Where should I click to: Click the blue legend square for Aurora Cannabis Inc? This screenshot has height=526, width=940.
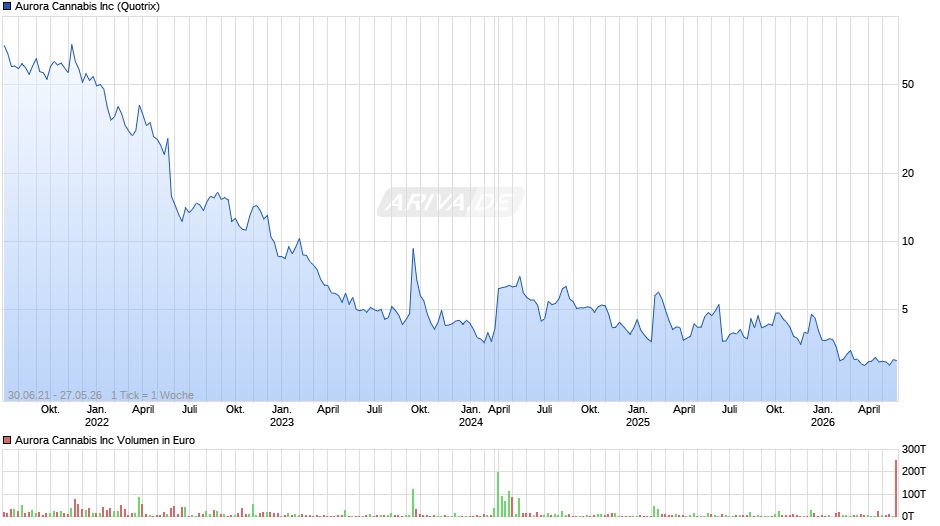[7, 7]
